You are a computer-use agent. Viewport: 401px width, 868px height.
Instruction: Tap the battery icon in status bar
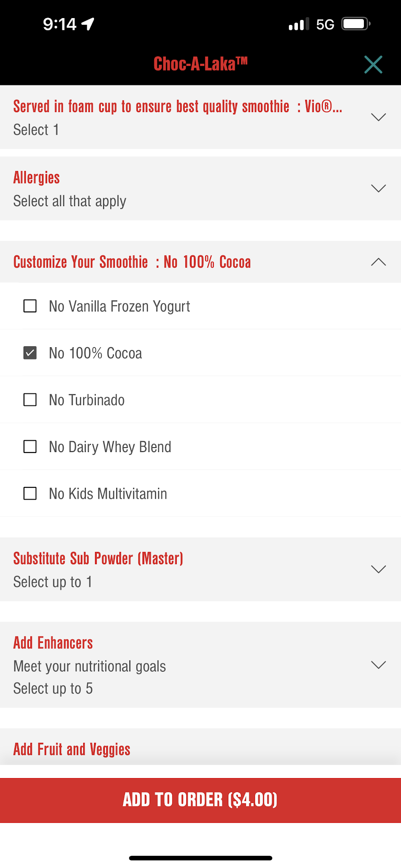[x=356, y=24]
